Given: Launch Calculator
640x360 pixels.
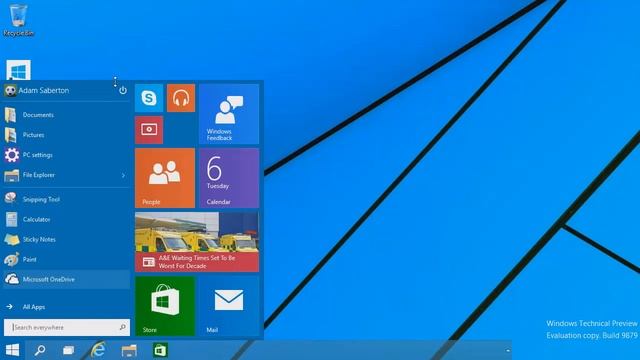Looking at the screenshot, I should tap(67, 219).
